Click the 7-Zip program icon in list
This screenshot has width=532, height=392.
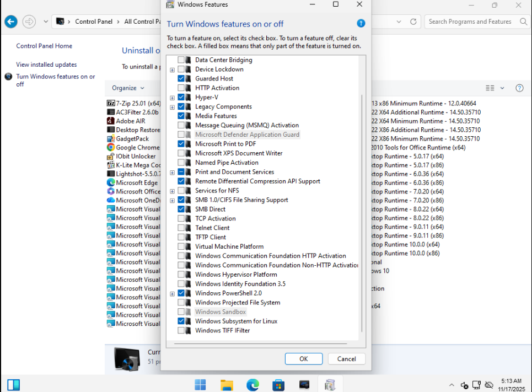coord(111,103)
